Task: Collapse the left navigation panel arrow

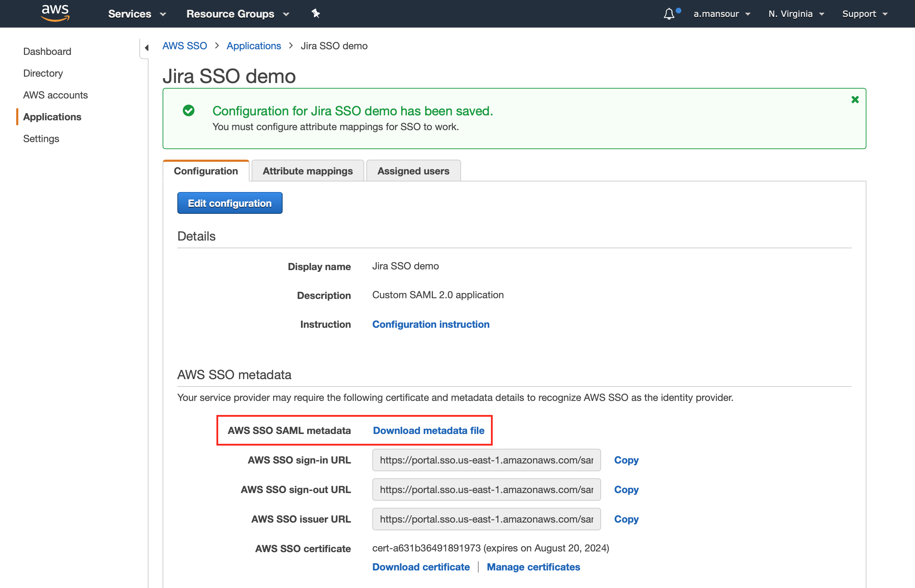Action: point(146,48)
